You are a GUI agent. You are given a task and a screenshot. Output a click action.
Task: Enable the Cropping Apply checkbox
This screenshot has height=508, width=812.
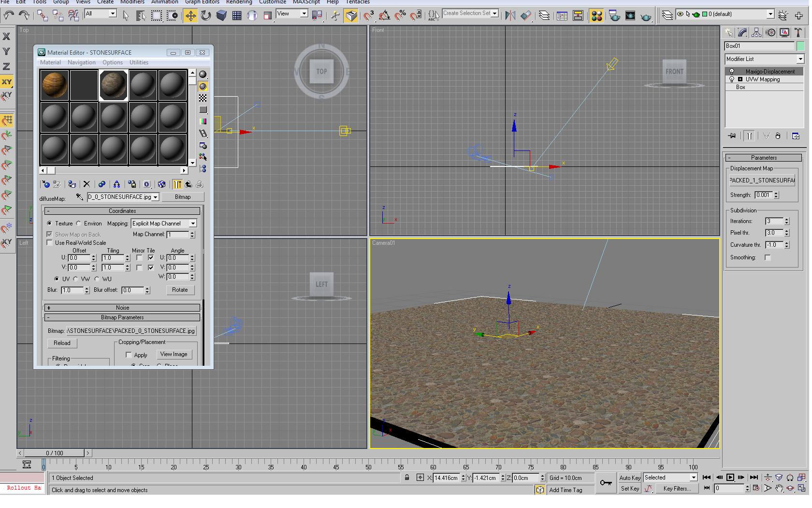click(x=129, y=355)
